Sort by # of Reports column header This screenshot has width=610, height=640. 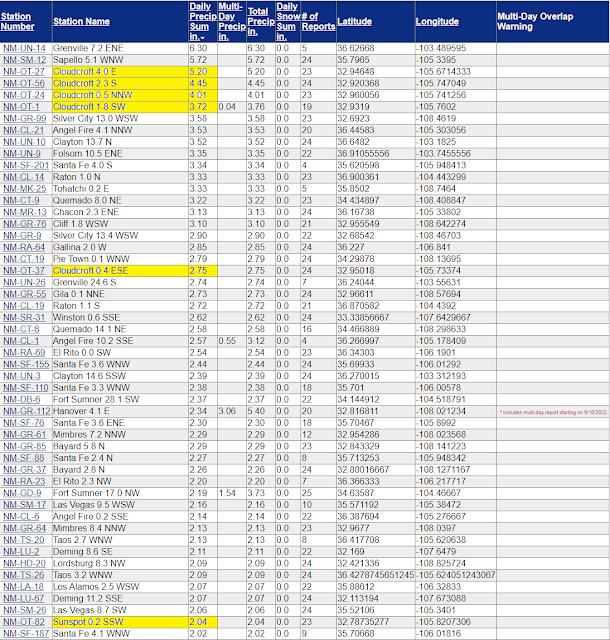click(318, 22)
